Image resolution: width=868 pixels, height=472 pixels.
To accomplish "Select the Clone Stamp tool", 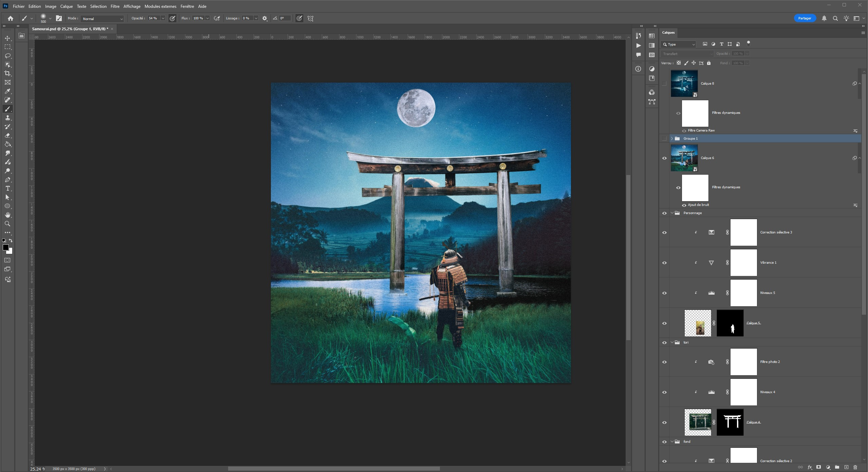I will pos(7,118).
